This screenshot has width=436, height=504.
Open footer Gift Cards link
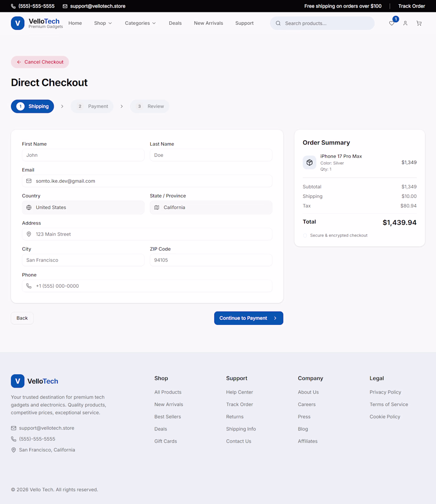[165, 441]
